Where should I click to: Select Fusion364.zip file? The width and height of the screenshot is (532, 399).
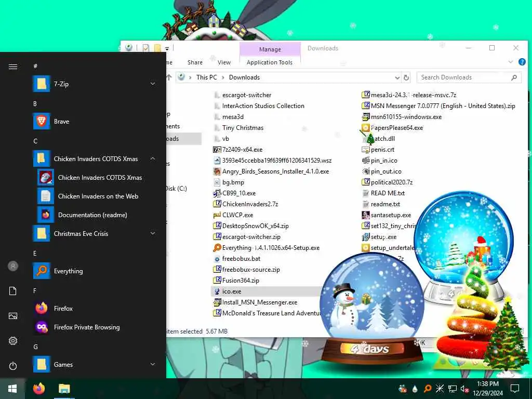tap(236, 281)
